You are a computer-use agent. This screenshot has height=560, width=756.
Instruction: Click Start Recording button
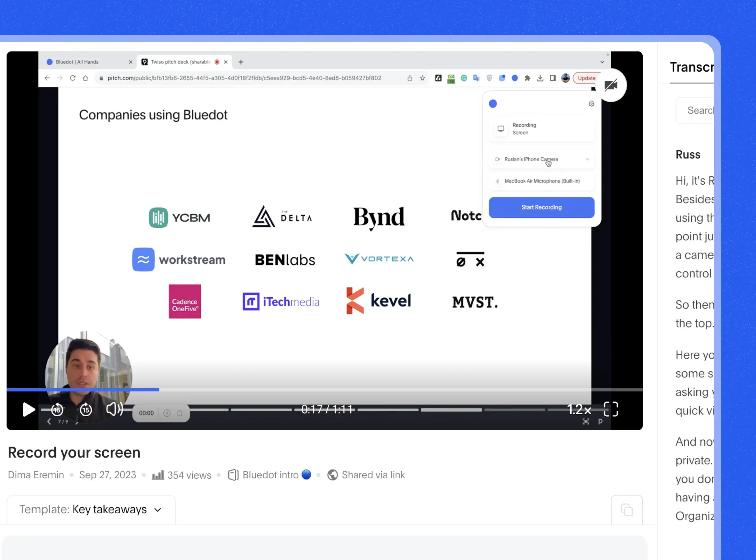541,207
